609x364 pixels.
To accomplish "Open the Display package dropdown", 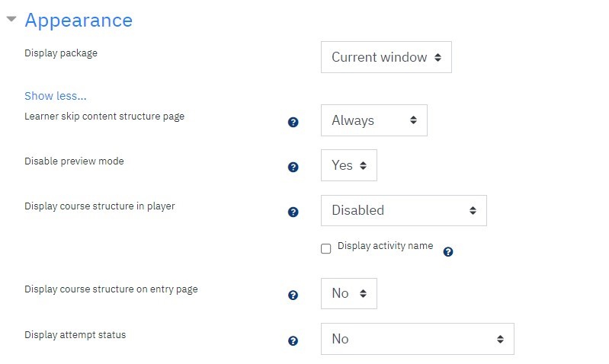I will (x=386, y=57).
